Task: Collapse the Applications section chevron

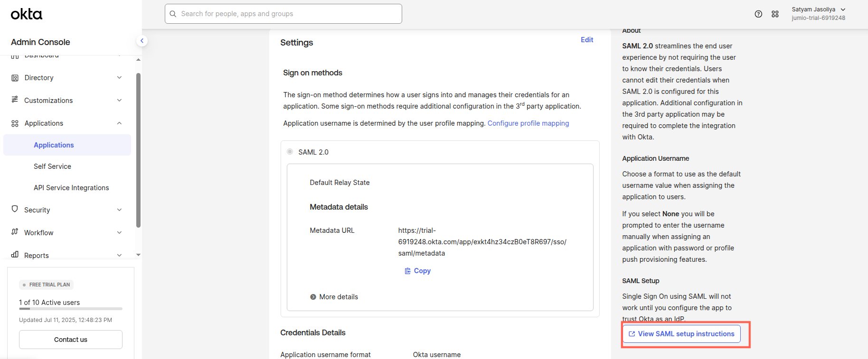Action: coord(119,123)
